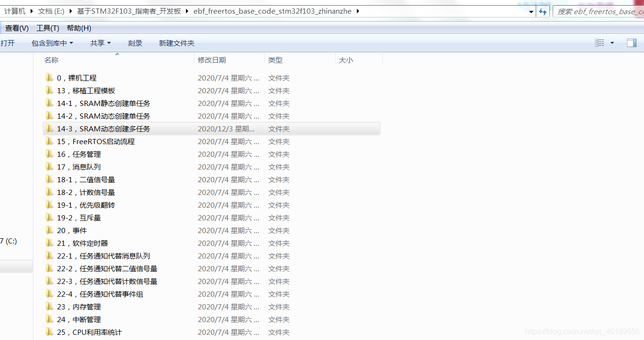Open the 查看(V) menu
This screenshot has width=644, height=340.
point(17,28)
